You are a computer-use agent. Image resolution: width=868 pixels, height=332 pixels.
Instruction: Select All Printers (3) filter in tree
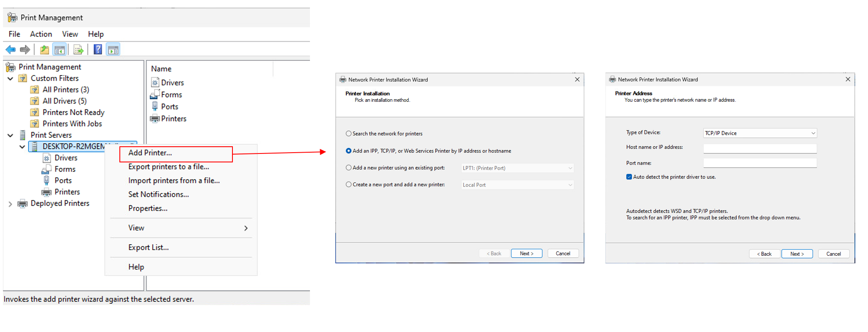pyautogui.click(x=66, y=90)
